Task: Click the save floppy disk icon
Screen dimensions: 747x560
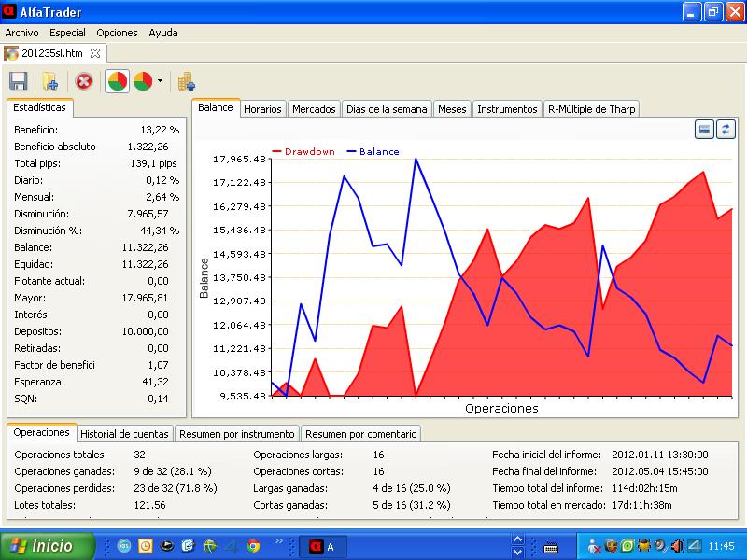Action: pyautogui.click(x=18, y=81)
